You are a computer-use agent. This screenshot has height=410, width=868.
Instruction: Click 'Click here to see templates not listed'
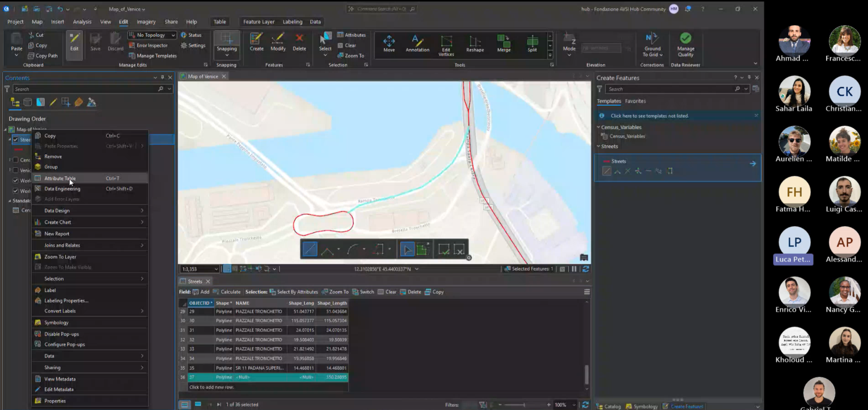point(649,116)
